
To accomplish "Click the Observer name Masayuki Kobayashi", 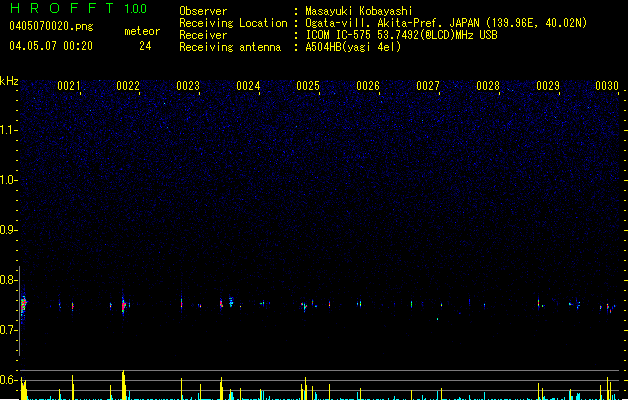I will [x=359, y=11].
